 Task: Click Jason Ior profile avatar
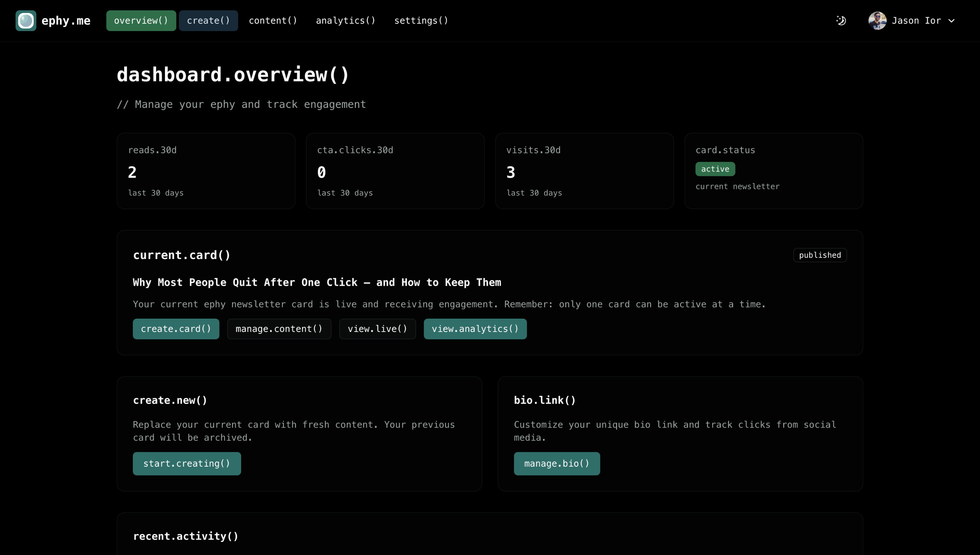click(x=877, y=21)
